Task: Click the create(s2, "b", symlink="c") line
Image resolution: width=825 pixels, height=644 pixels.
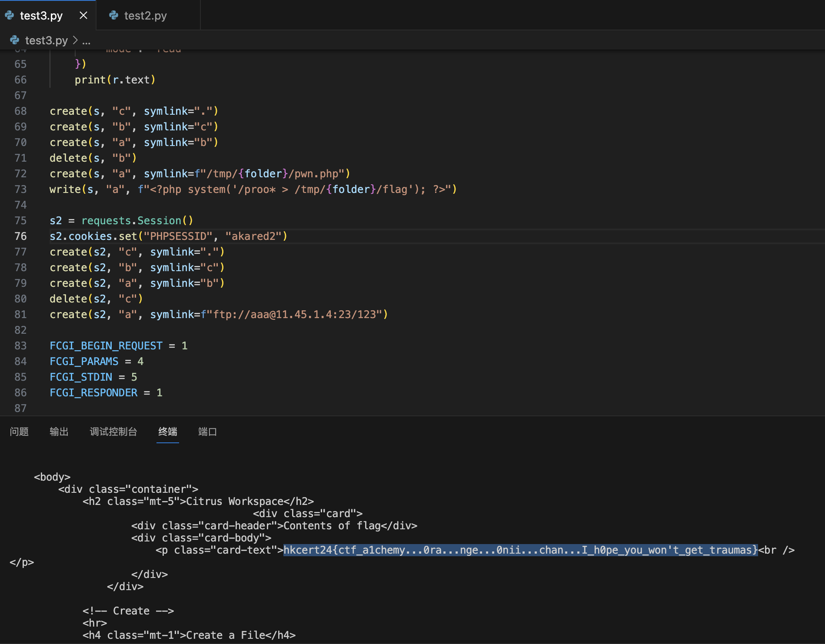Action: tap(137, 267)
